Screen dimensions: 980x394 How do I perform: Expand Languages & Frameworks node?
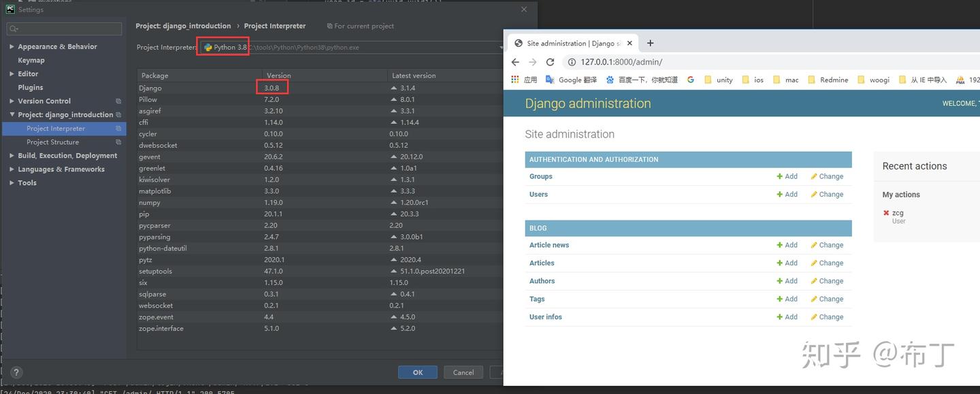coord(12,169)
